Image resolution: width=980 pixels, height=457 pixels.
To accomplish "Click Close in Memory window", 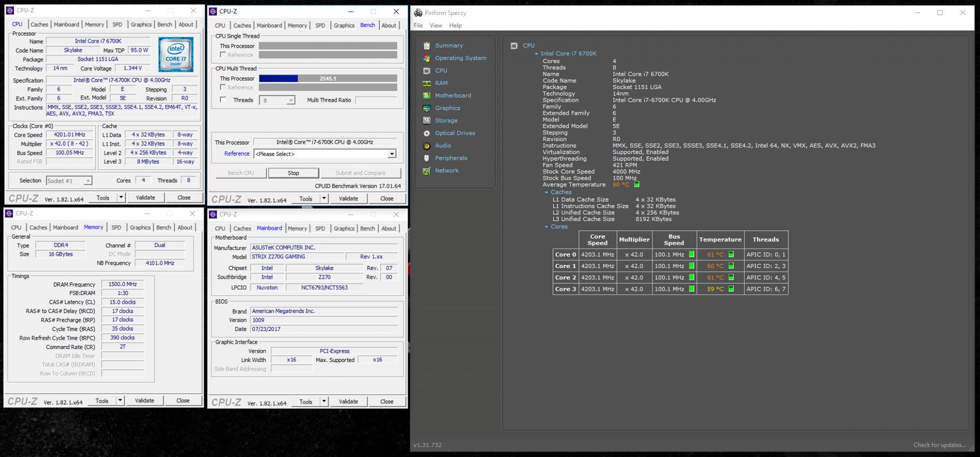I will (183, 400).
